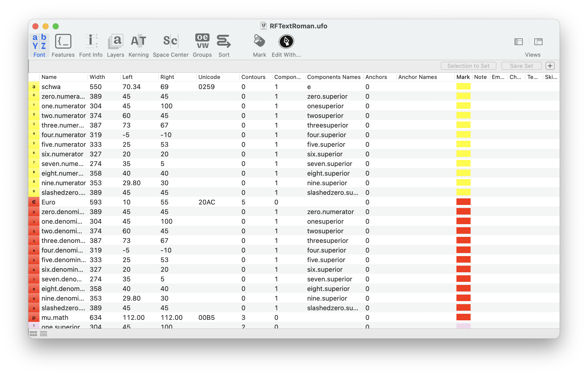Viewport: 588px width, 376px height.
Task: Sort by the Note column header
Action: 480,77
